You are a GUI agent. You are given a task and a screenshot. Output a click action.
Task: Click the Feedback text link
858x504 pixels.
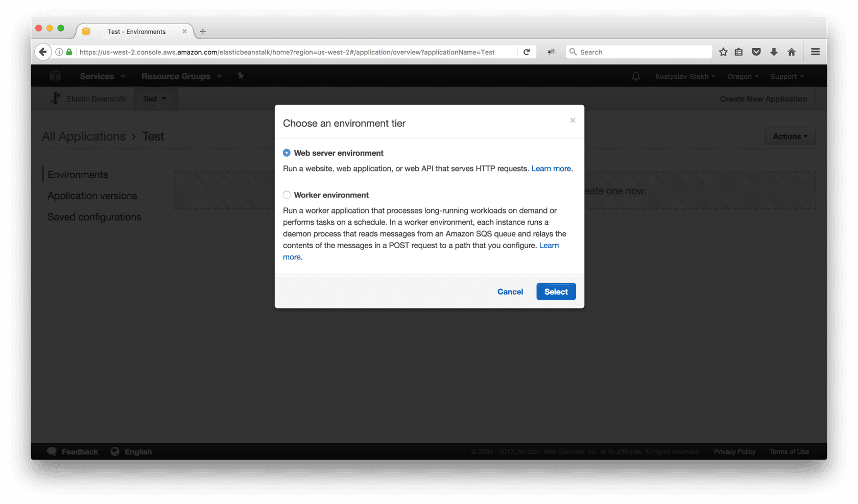(x=80, y=451)
